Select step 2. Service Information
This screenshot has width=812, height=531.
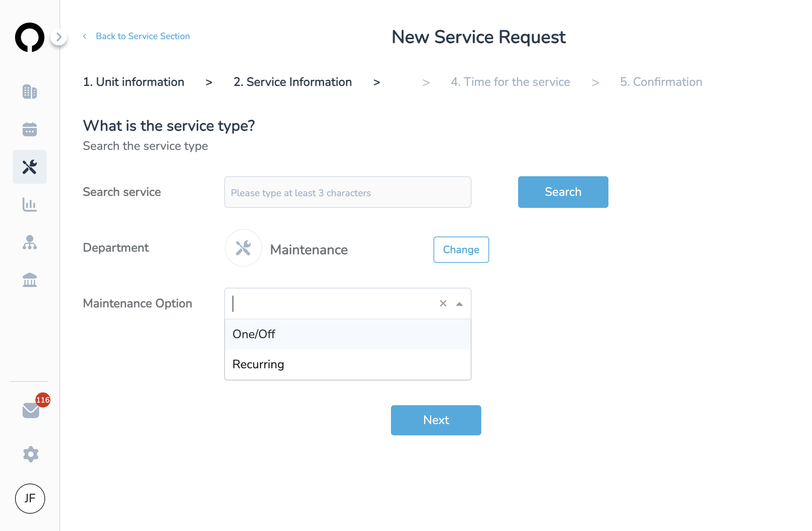pyautogui.click(x=293, y=82)
